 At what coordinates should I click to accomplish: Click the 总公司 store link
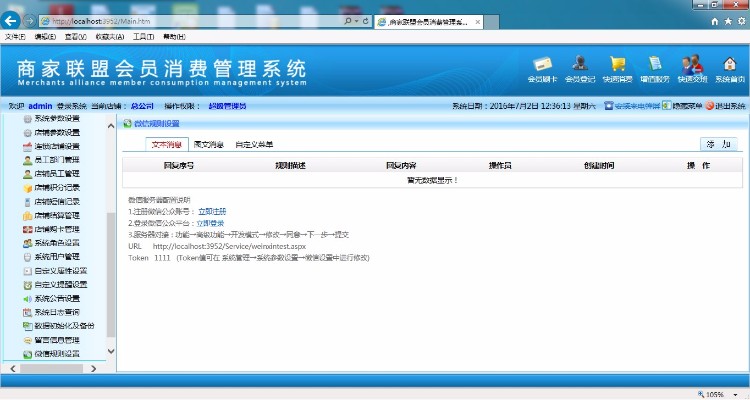pyautogui.click(x=142, y=106)
